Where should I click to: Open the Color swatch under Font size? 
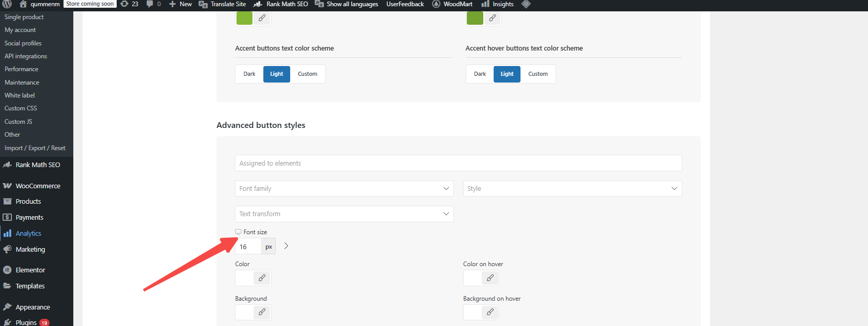pyautogui.click(x=245, y=278)
